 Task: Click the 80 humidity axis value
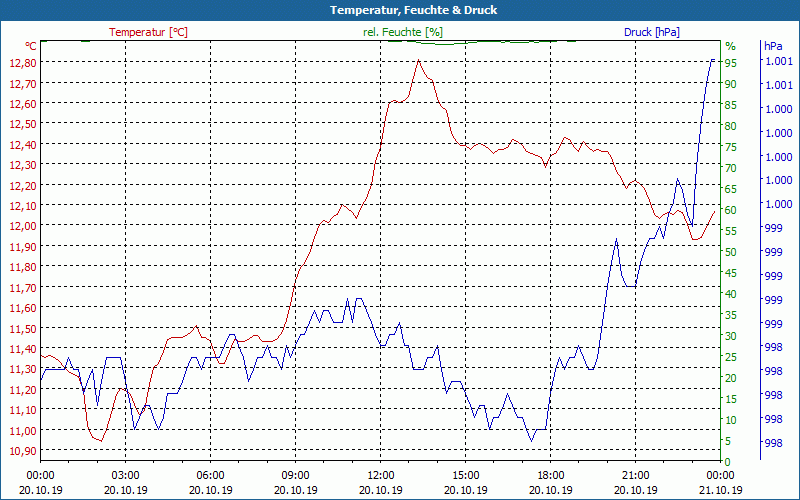point(731,126)
